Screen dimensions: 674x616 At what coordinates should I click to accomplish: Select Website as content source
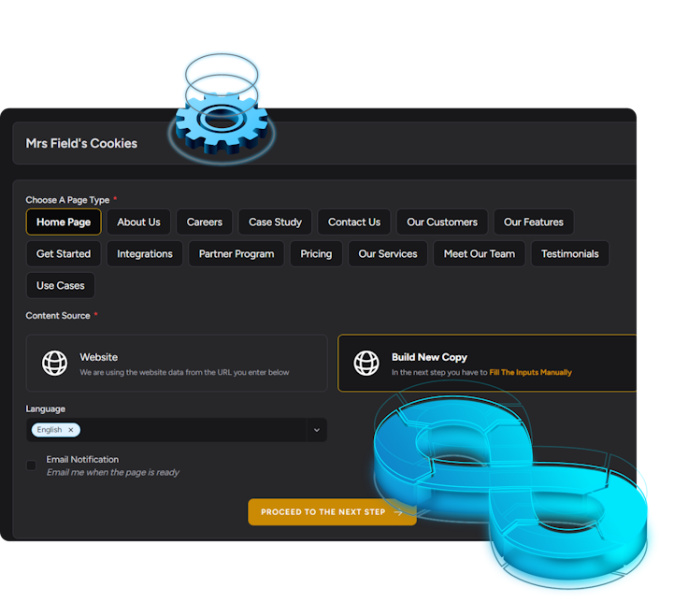coord(177,363)
